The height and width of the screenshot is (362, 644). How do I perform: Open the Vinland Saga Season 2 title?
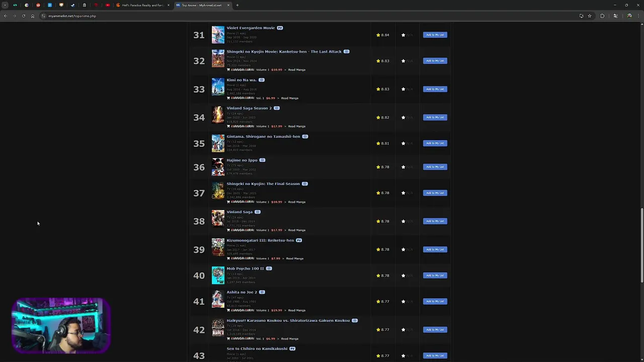(249, 108)
